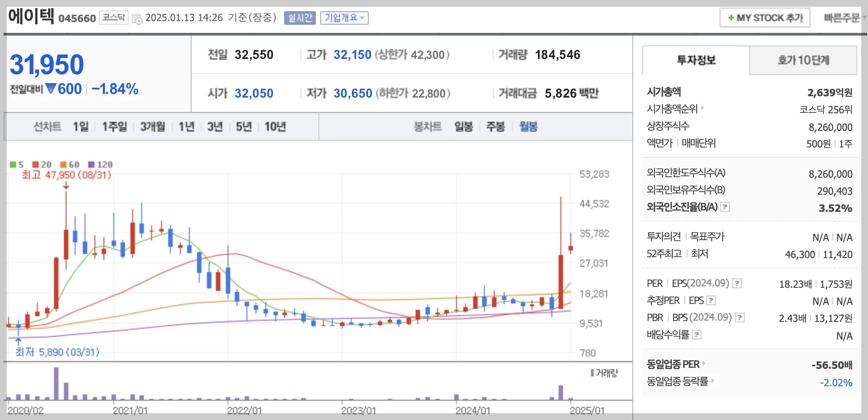Click the 에이텍 stock name heading
868x420 pixels.
point(31,16)
